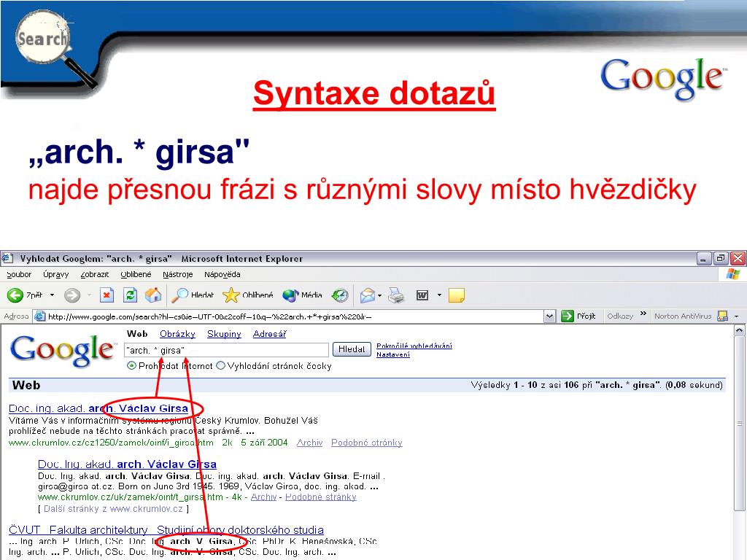Open the address bar dropdown list
Screen dimensions: 747x560
[x=550, y=316]
